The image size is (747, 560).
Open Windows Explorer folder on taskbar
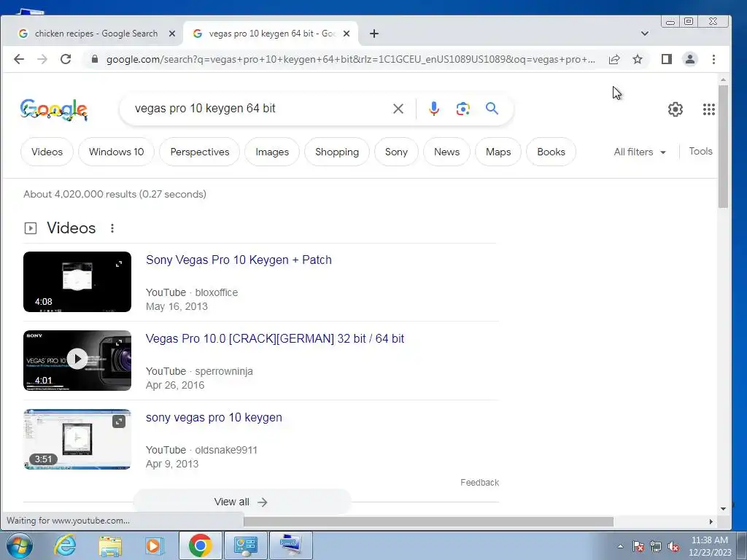click(110, 545)
